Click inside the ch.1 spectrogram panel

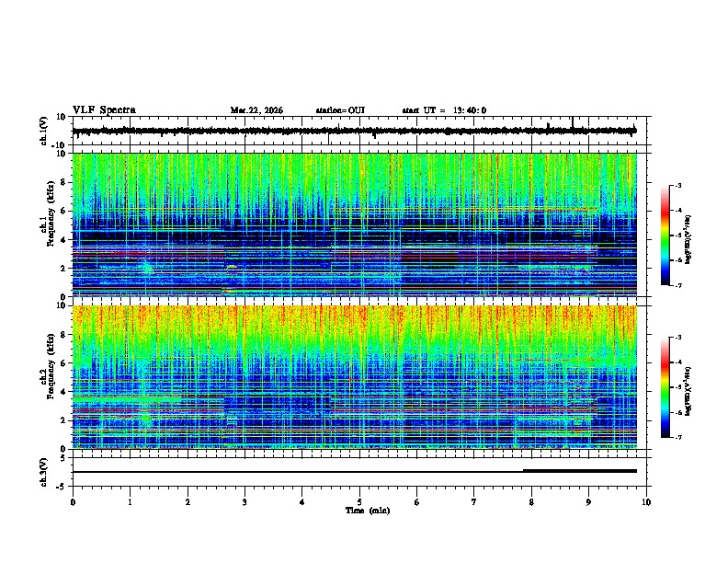pos(354,224)
